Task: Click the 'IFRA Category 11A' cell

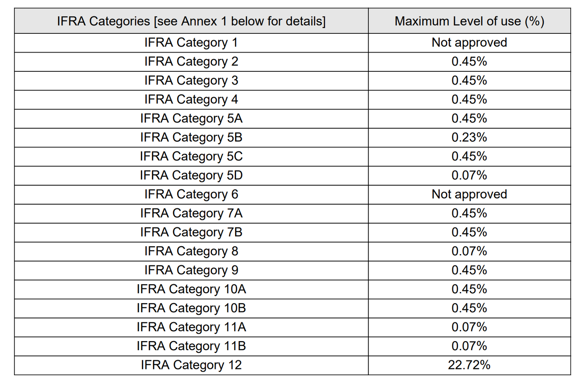Action: point(191,327)
